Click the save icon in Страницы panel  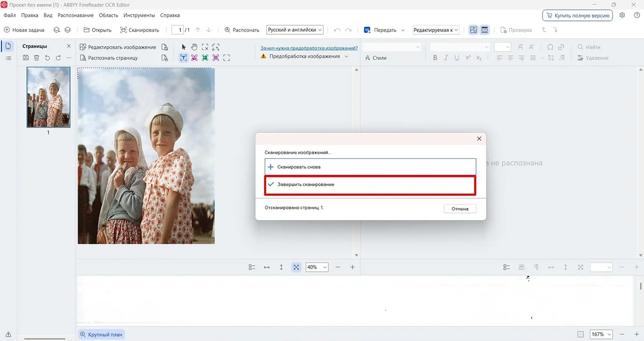26,57
